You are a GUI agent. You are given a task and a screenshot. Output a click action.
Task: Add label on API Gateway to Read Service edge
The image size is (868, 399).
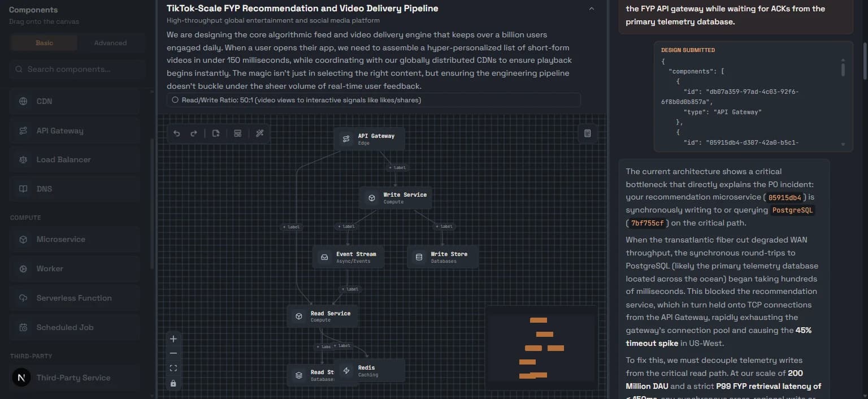[292, 227]
